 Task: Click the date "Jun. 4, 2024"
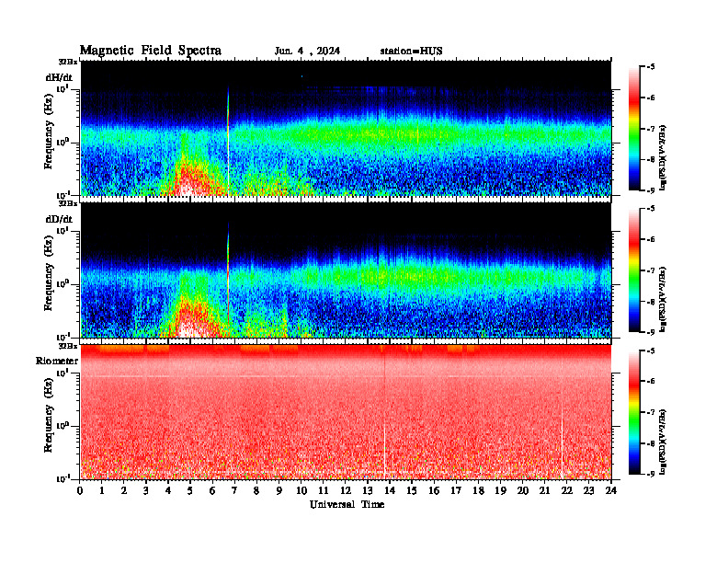point(307,52)
